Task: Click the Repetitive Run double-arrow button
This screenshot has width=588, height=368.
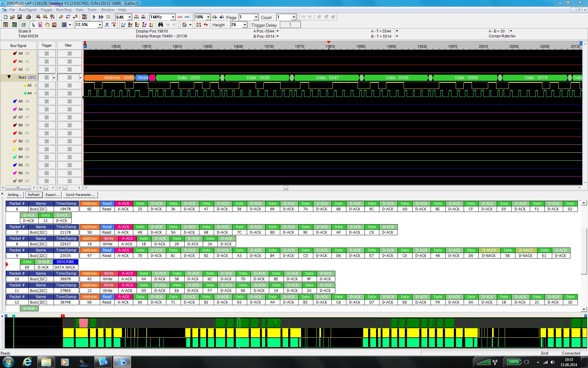Action: click(101, 17)
